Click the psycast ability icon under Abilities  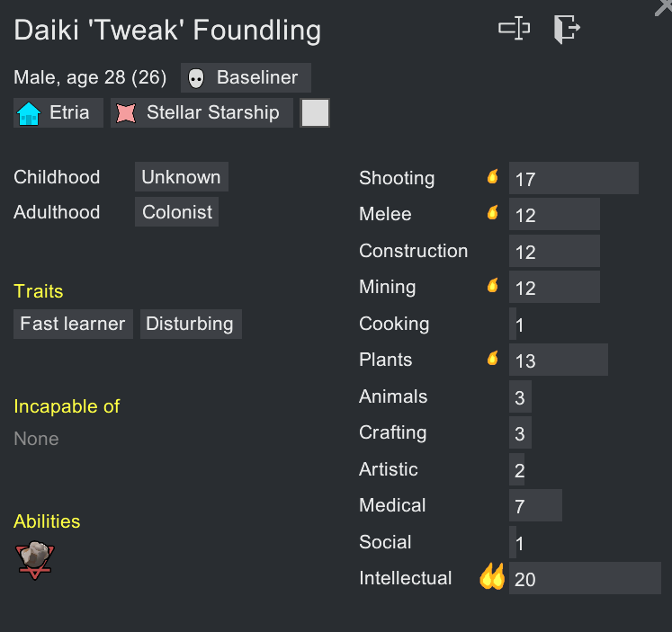pos(33,559)
